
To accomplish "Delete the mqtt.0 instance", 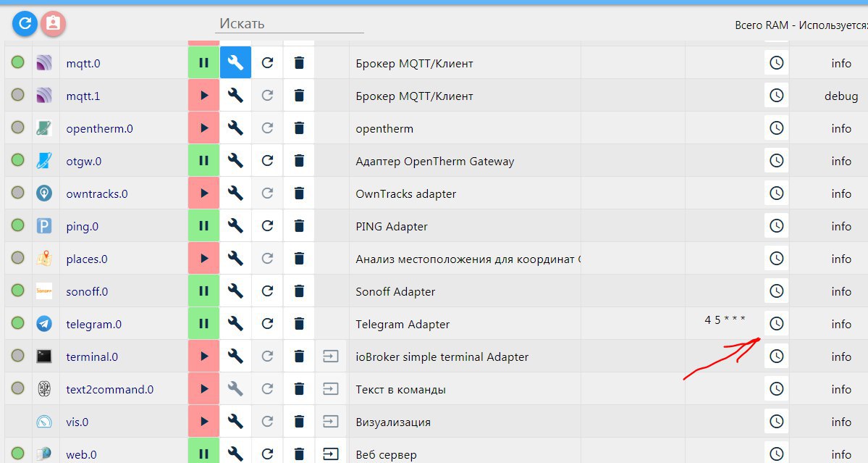I will [x=299, y=62].
